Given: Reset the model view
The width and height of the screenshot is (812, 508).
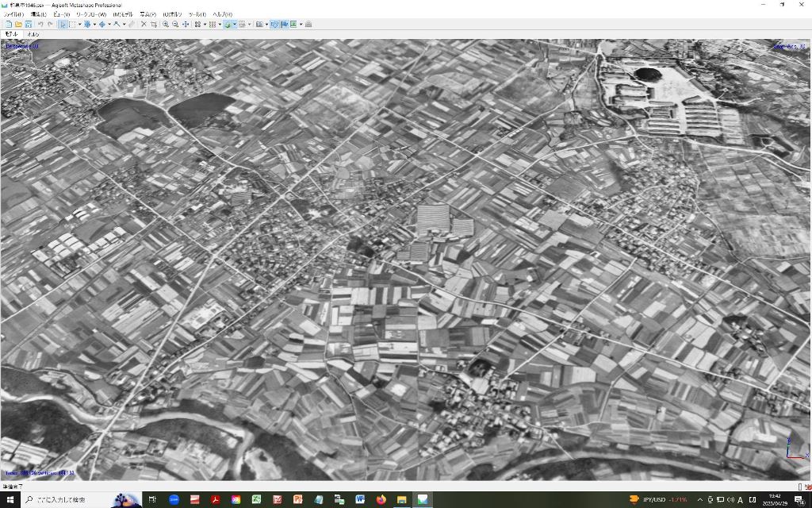Looking at the screenshot, I should [x=186, y=25].
